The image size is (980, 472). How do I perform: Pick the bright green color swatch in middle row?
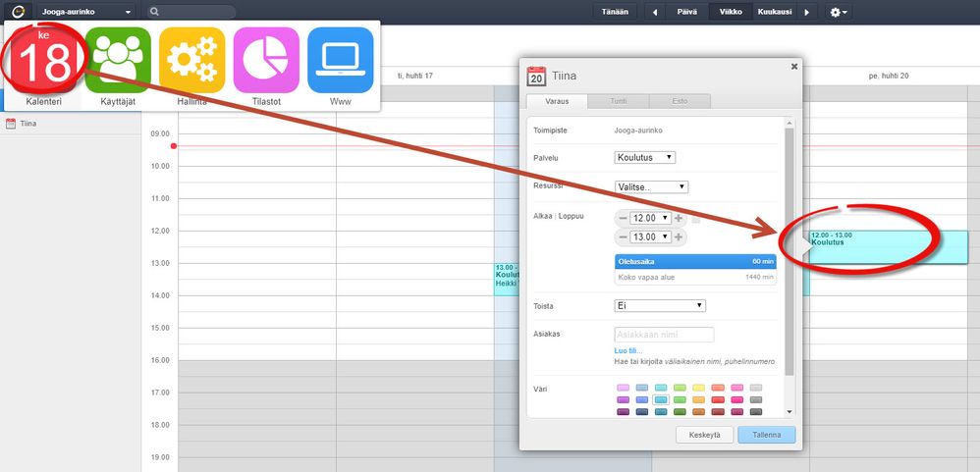(x=680, y=399)
